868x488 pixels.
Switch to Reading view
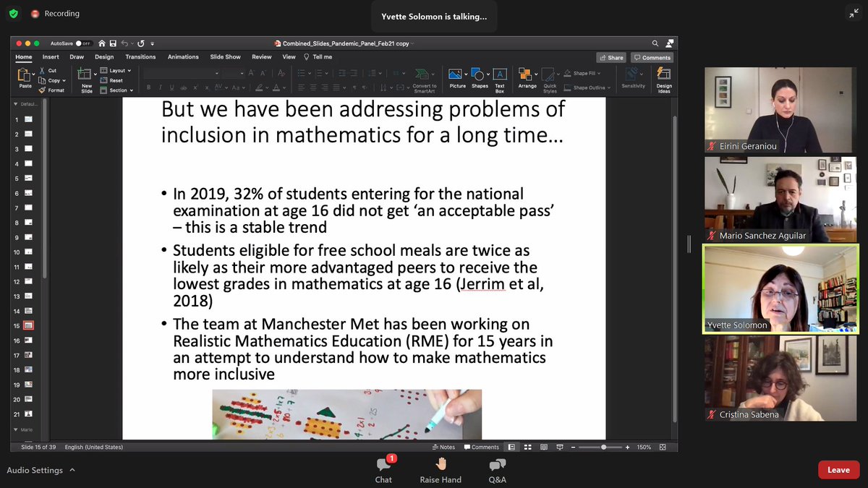click(543, 447)
